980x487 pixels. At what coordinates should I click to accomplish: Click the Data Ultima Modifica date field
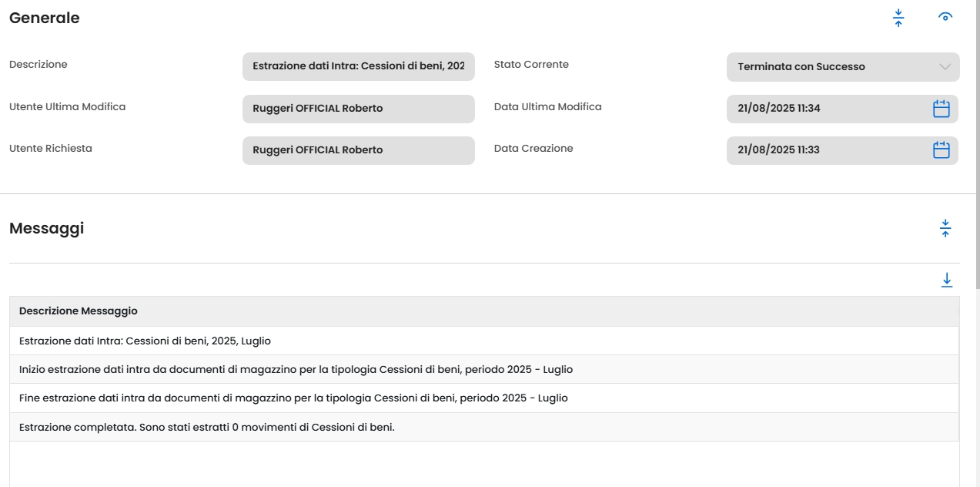[824, 109]
